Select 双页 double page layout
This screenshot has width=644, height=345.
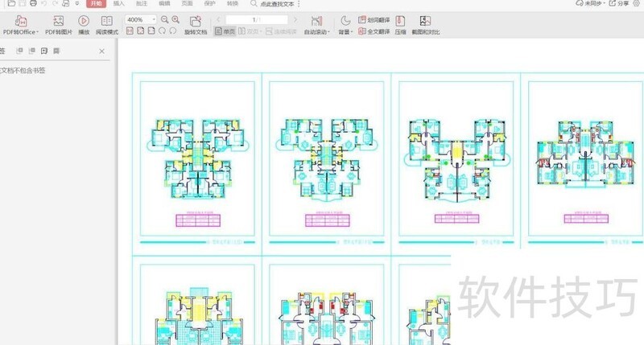249,31
